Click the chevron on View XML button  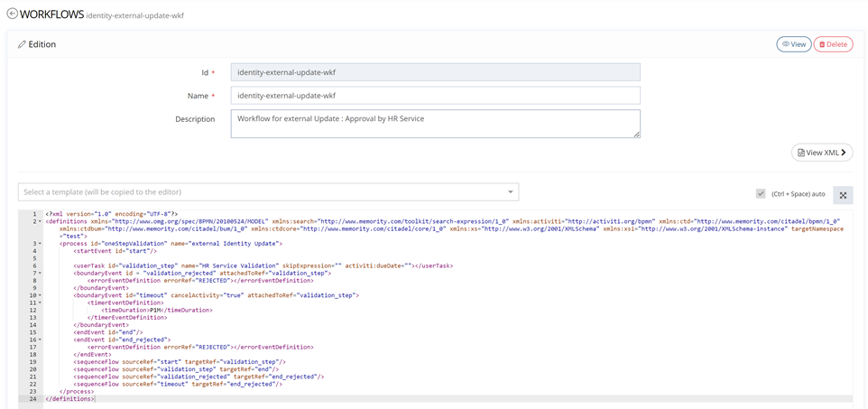tap(844, 153)
